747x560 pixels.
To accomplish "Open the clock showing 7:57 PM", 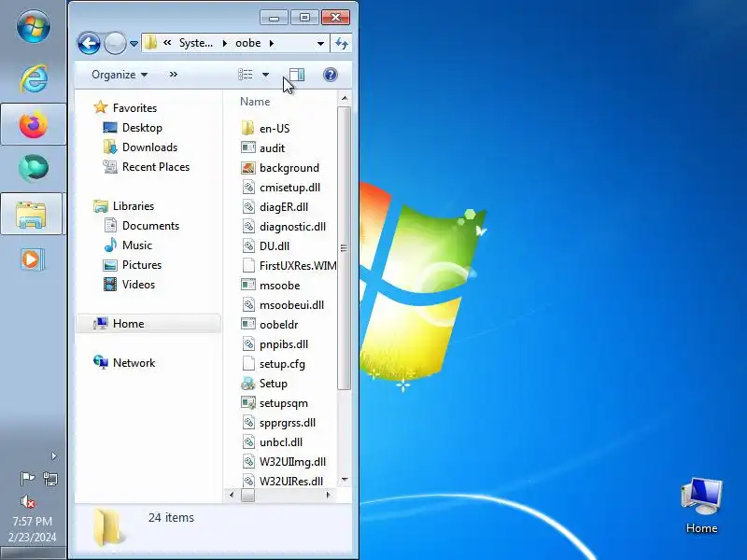I will (x=33, y=529).
